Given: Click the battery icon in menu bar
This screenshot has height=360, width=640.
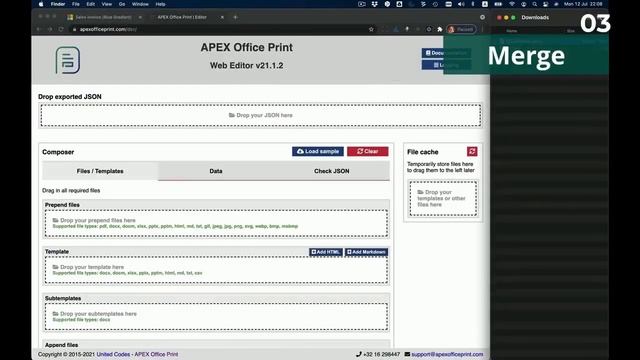Looking at the screenshot, I should click(x=498, y=4).
